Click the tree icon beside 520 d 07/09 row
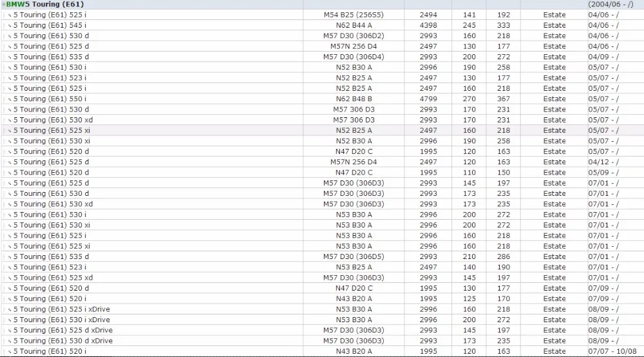This screenshot has height=357, width=644. coord(10,289)
